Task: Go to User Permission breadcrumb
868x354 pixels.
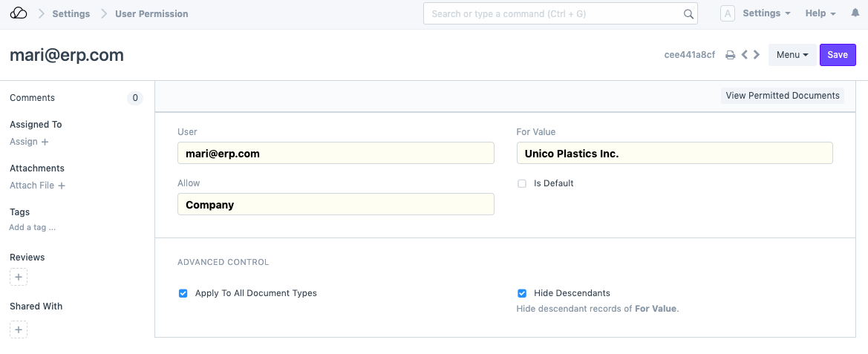Action: click(151, 14)
